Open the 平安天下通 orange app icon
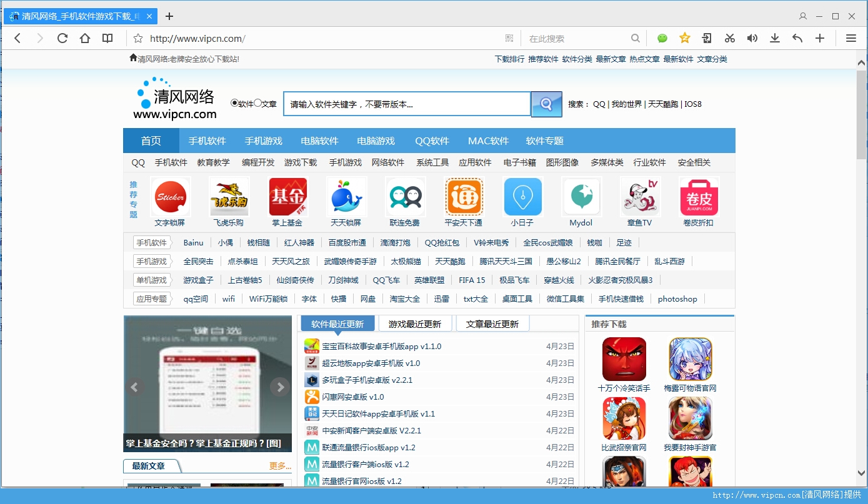Image resolution: width=868 pixels, height=504 pixels. pos(464,196)
